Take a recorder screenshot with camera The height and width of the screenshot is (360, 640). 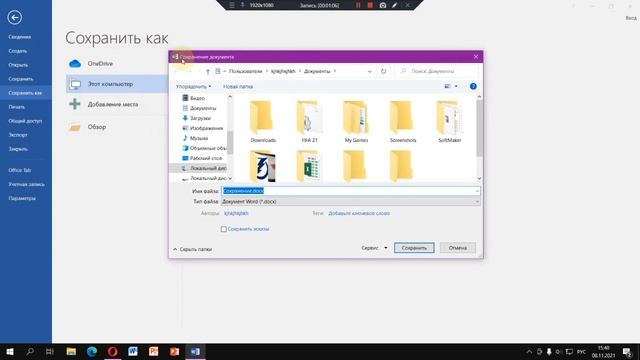pyautogui.click(x=383, y=5)
